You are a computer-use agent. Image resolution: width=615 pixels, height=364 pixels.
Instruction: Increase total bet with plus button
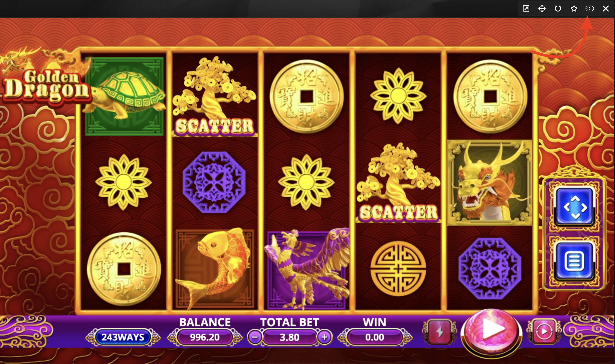(324, 337)
